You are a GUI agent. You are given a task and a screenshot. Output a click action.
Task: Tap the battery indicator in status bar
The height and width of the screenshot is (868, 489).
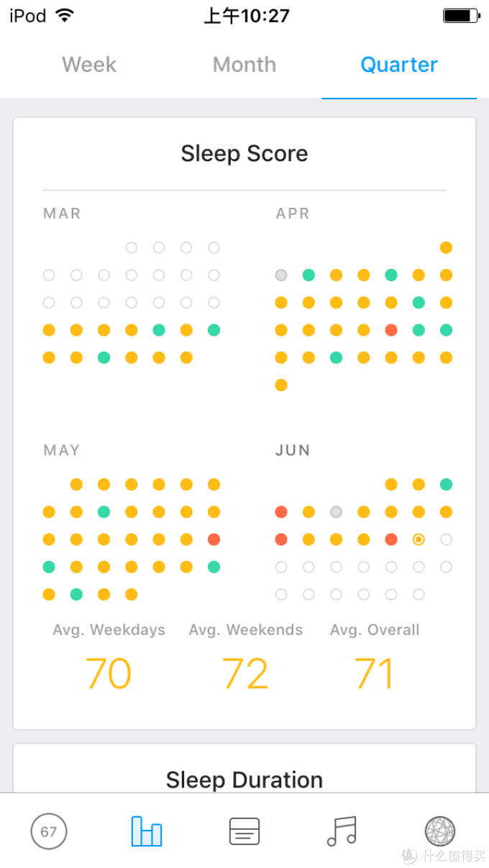461,15
